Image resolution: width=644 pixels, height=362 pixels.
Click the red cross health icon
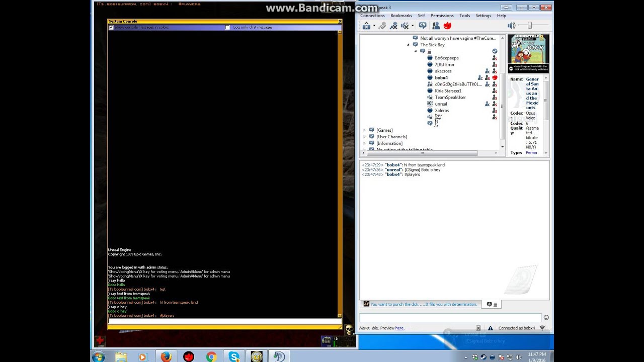[x=100, y=340]
